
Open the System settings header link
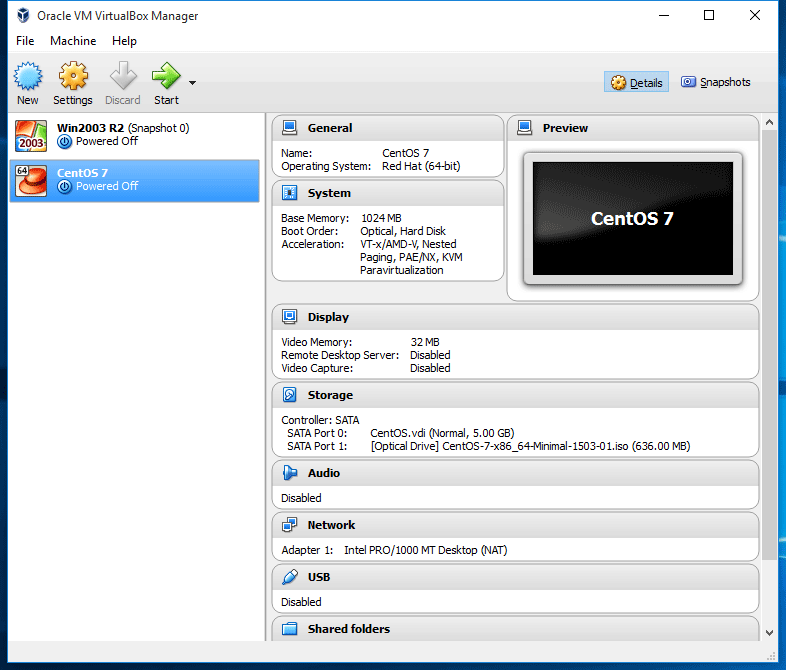pyautogui.click(x=329, y=193)
